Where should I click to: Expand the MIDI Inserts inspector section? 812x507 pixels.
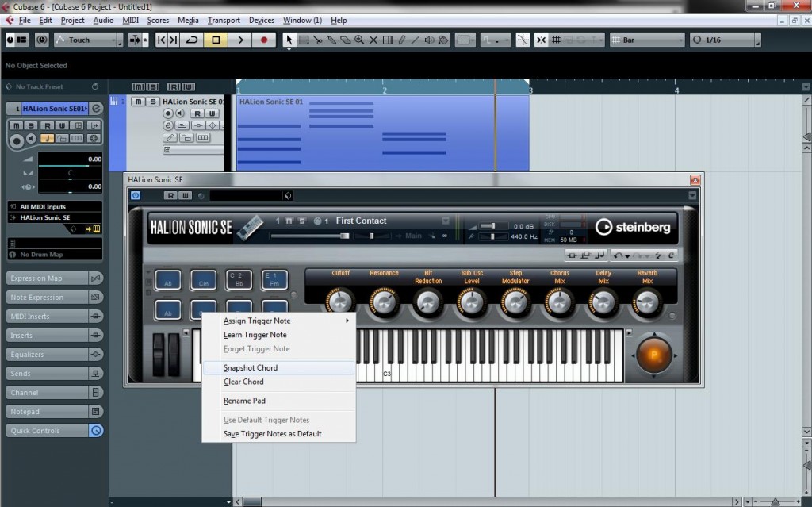48,317
